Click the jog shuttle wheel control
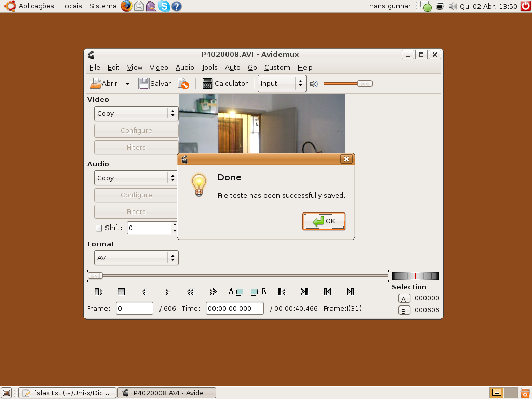The width and height of the screenshot is (532, 399). [415, 276]
